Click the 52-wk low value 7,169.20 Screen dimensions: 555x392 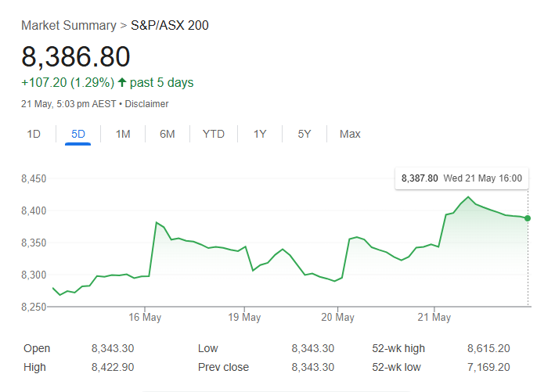(x=488, y=367)
